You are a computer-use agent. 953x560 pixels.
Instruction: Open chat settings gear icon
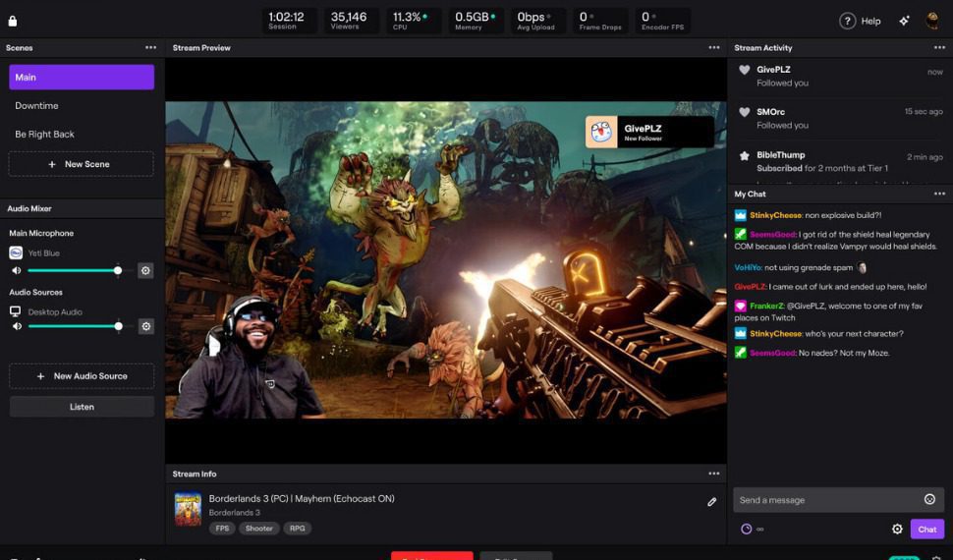897,530
